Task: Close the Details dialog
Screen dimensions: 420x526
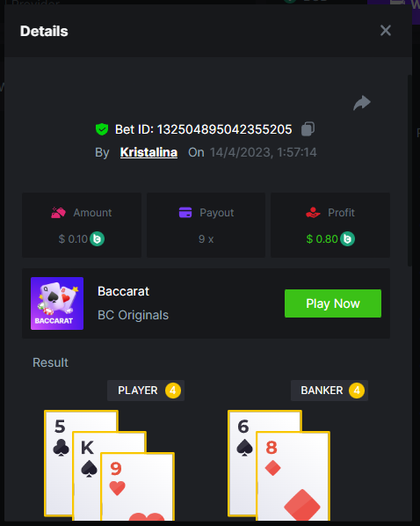Action: [x=386, y=31]
